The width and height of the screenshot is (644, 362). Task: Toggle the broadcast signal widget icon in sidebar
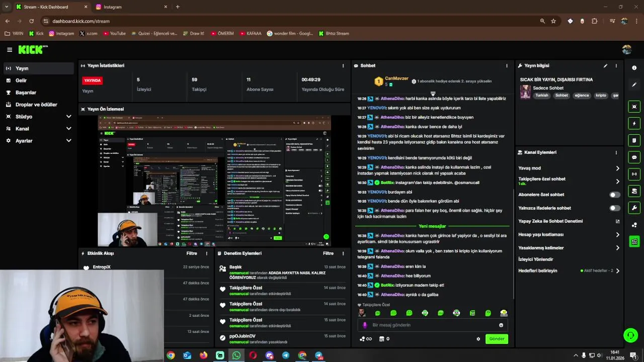(634, 174)
